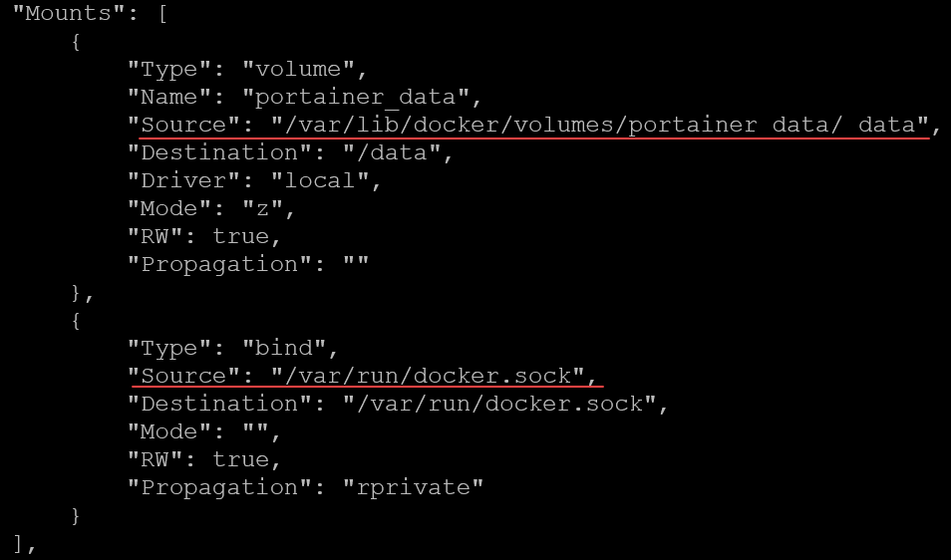Select the empty Propagation value of volume mount

[x=356, y=265]
